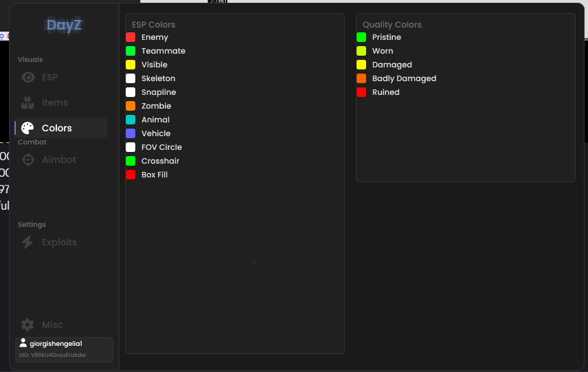
Task: Click the Crosshair label text
Action: 161,161
